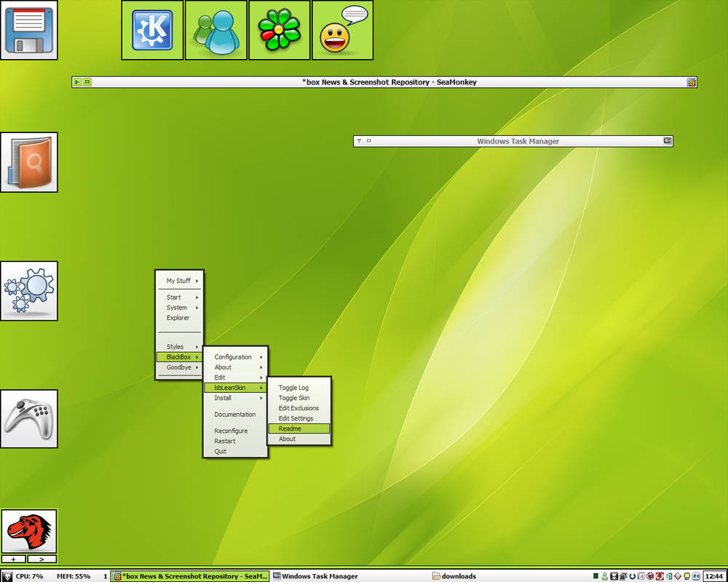Click the 12:44 clock in the taskbar
The width and height of the screenshot is (728, 582).
point(712,576)
